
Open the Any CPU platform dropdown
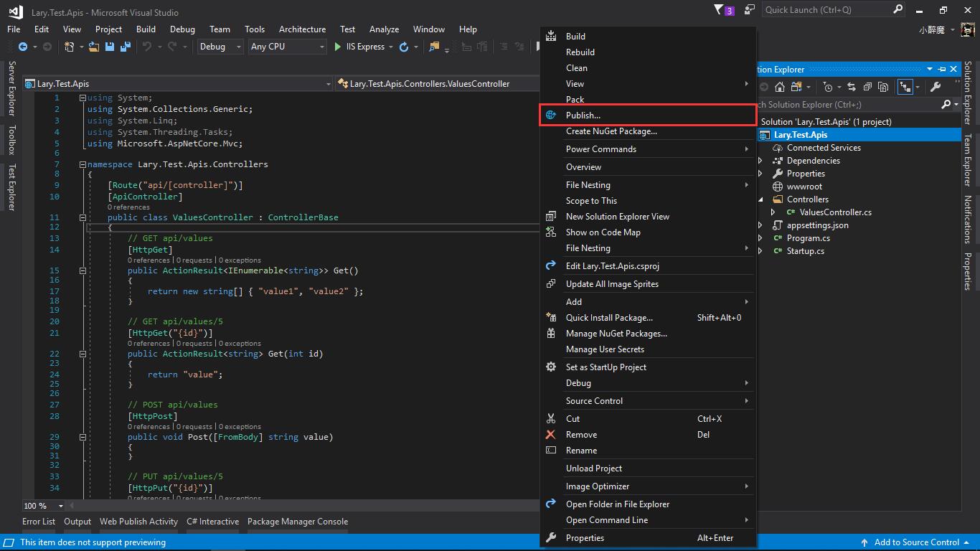point(288,47)
